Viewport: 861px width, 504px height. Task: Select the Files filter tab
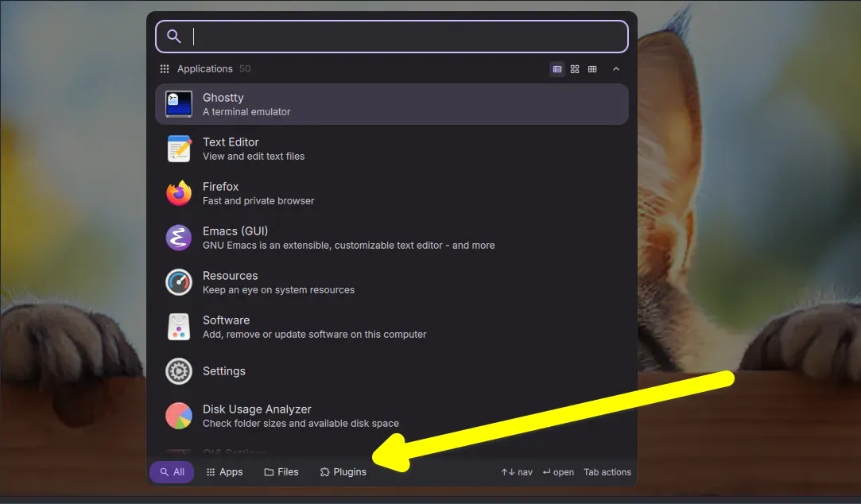(281, 472)
